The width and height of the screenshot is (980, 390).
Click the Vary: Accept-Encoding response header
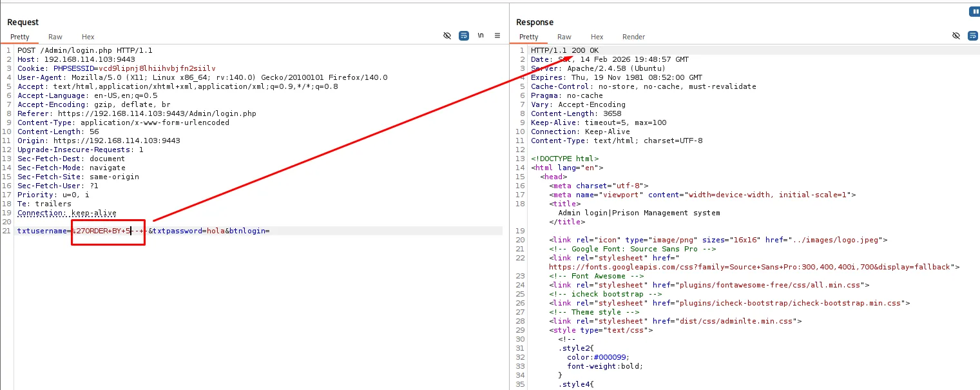[578, 104]
